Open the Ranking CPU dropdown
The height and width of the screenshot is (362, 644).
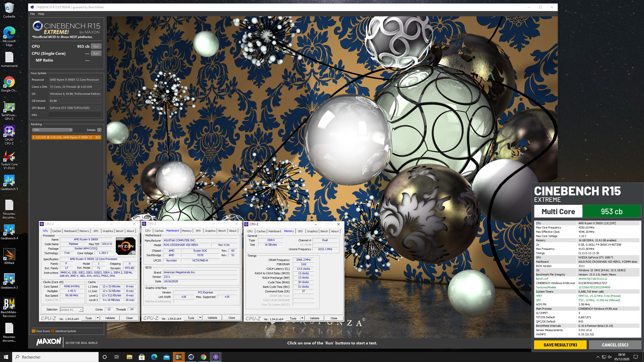[x=52, y=130]
